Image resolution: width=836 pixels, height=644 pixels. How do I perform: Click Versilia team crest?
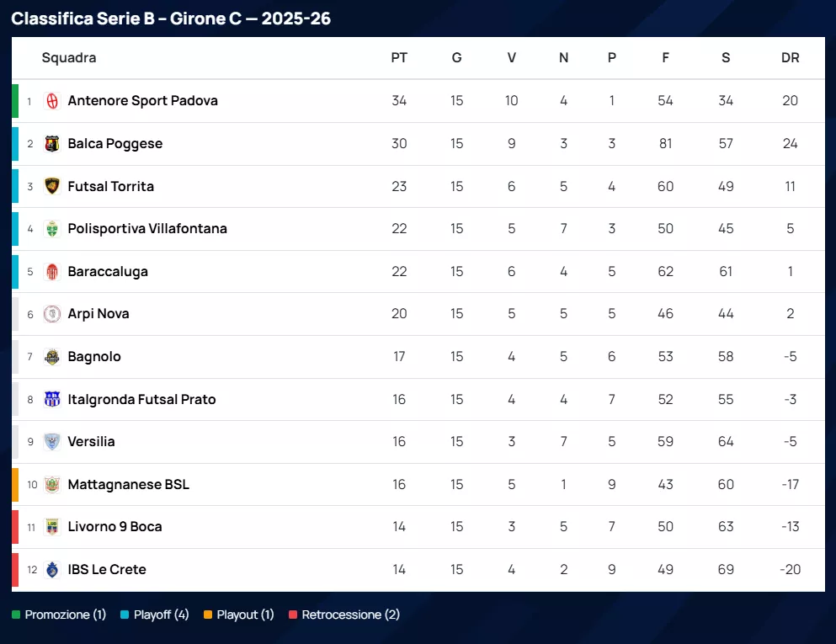tap(52, 442)
